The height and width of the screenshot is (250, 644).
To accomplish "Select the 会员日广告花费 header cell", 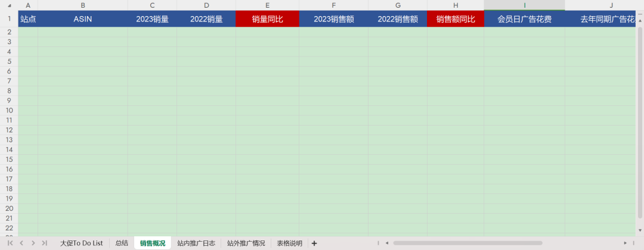I will point(524,19).
